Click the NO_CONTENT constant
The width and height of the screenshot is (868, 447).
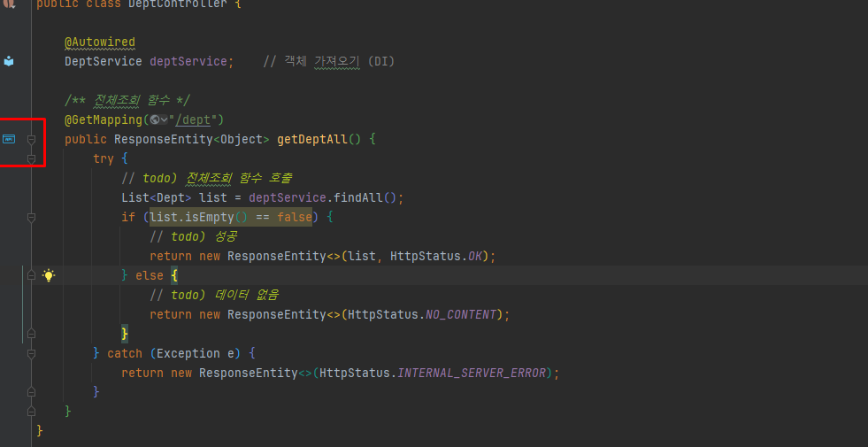(461, 314)
